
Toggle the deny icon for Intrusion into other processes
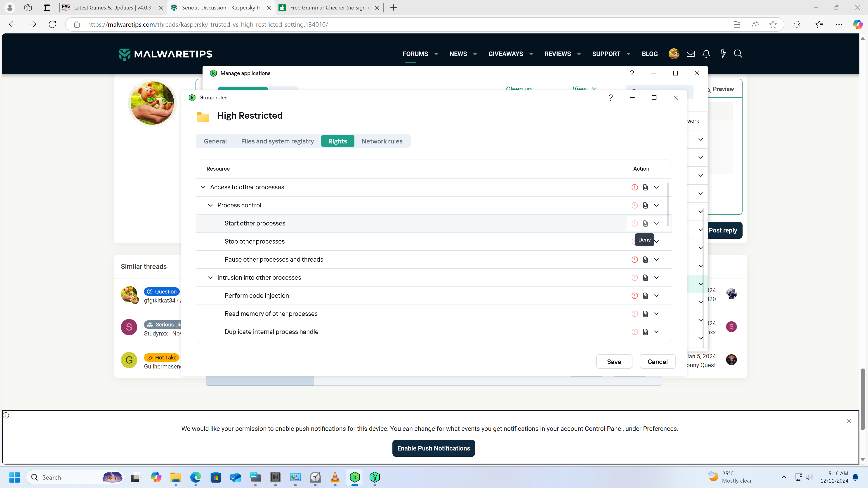tap(634, 278)
